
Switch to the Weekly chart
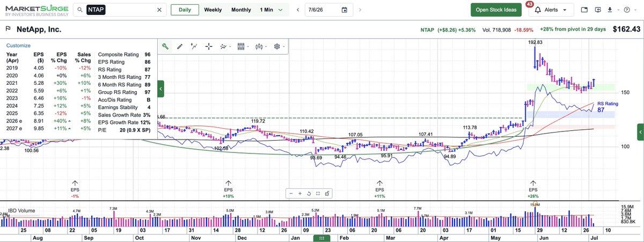tap(213, 10)
